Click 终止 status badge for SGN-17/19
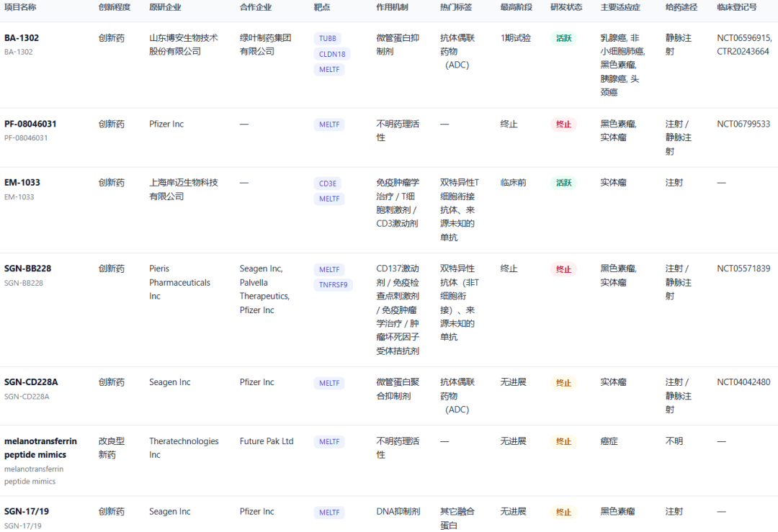 pyautogui.click(x=563, y=512)
